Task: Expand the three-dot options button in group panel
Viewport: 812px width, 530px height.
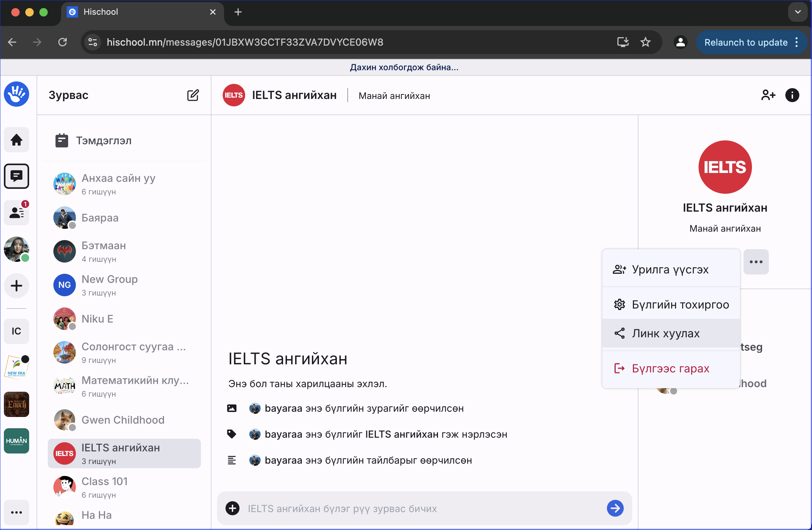Action: 756,262
